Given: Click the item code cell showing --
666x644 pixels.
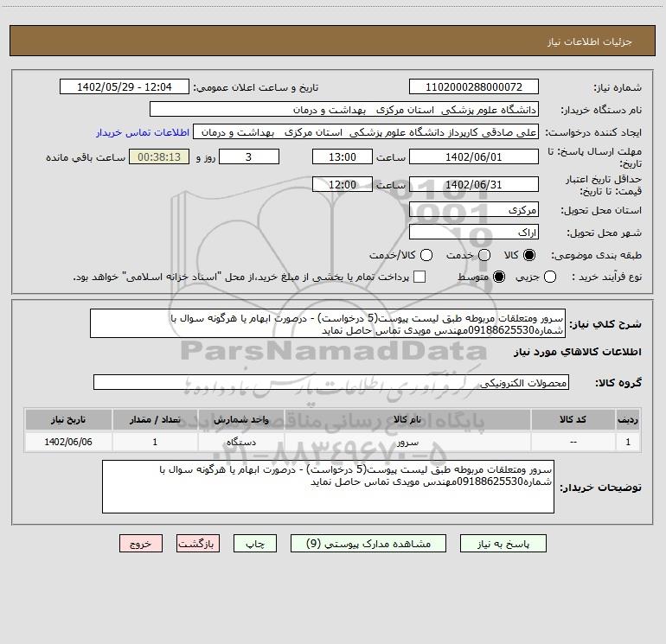Looking at the screenshot, I should (x=573, y=442).
